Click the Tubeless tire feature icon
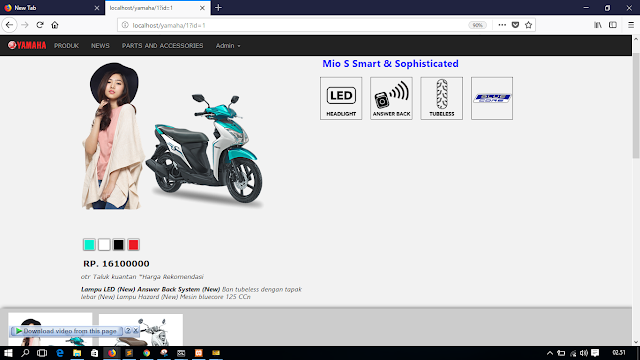 (x=442, y=98)
